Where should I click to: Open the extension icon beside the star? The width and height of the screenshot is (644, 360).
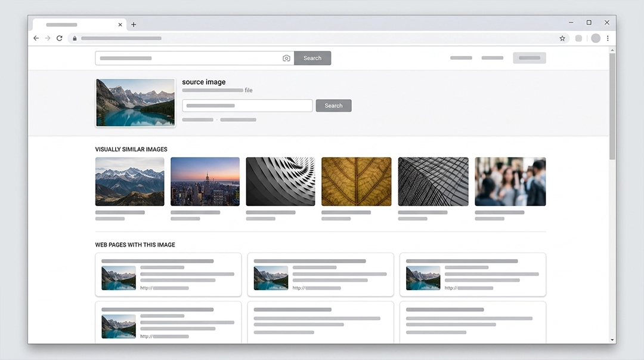click(578, 38)
